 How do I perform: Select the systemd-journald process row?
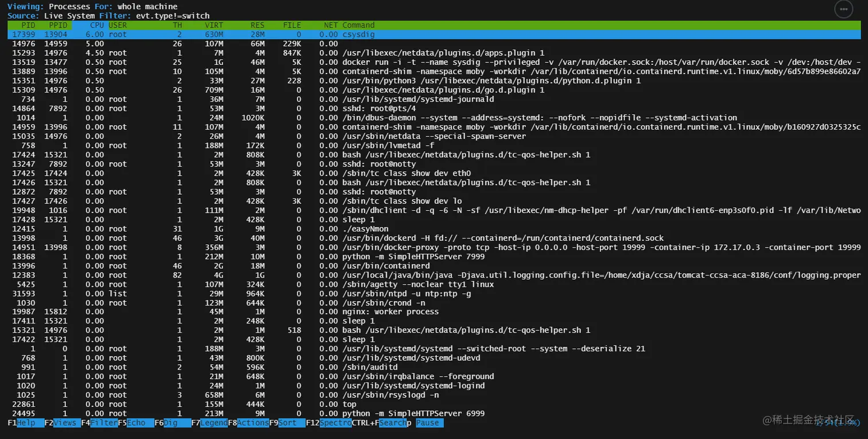pyautogui.click(x=434, y=99)
